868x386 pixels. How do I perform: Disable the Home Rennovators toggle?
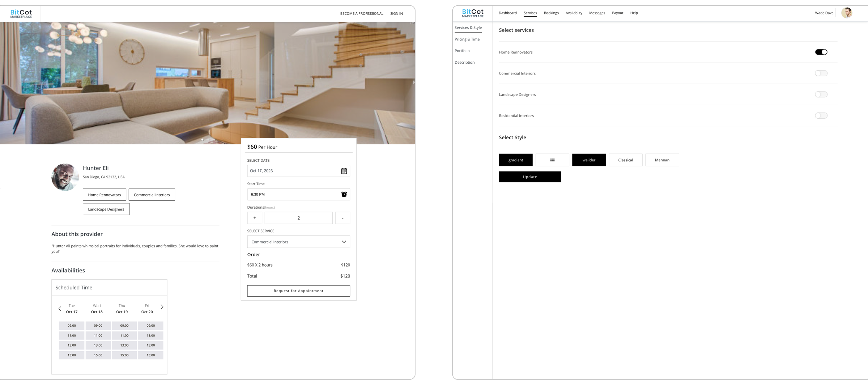pyautogui.click(x=821, y=52)
